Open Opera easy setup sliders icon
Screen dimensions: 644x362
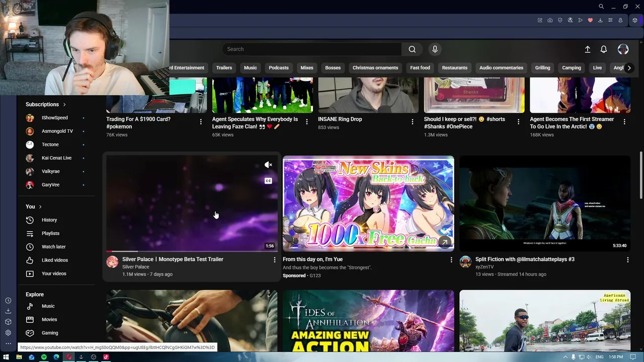click(x=610, y=20)
